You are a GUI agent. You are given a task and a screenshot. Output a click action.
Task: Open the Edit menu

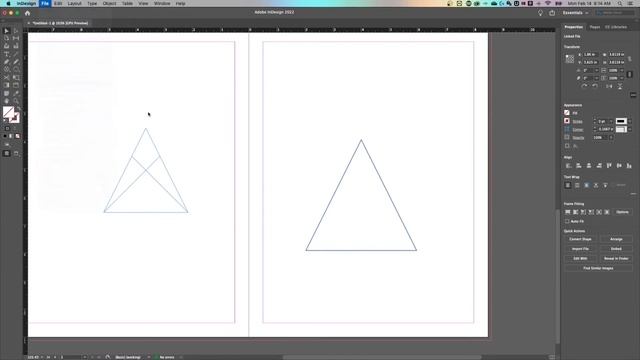(x=58, y=3)
